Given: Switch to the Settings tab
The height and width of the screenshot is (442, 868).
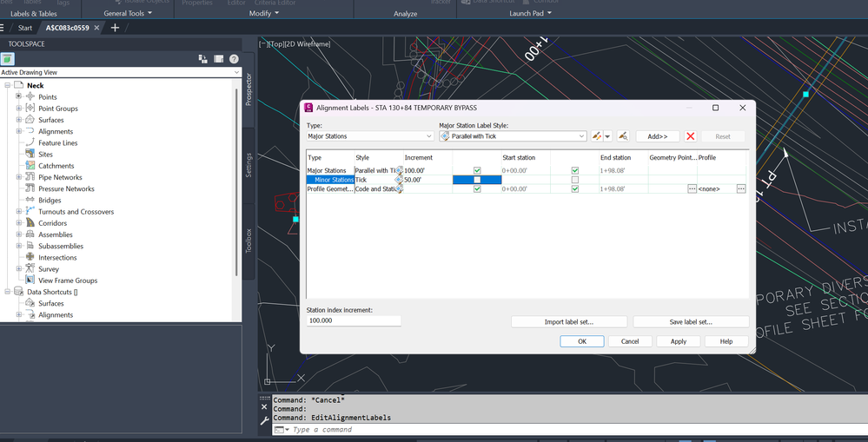Looking at the screenshot, I should (x=248, y=165).
